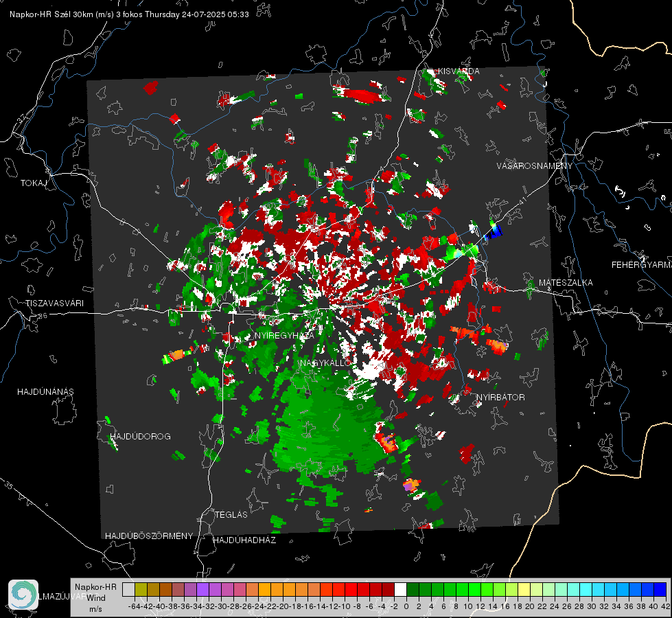This screenshot has height=618, width=672.
Task: Select the HAJDÚNÁNÁS town label
Action: point(45,392)
